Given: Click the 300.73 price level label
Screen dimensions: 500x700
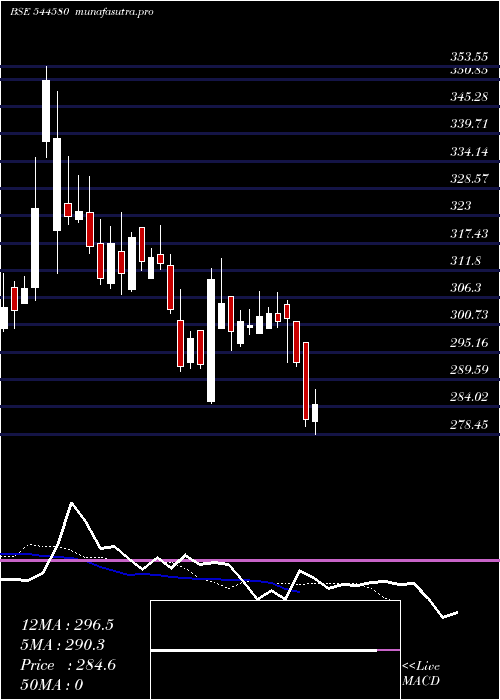Looking at the screenshot, I should pos(468,315).
